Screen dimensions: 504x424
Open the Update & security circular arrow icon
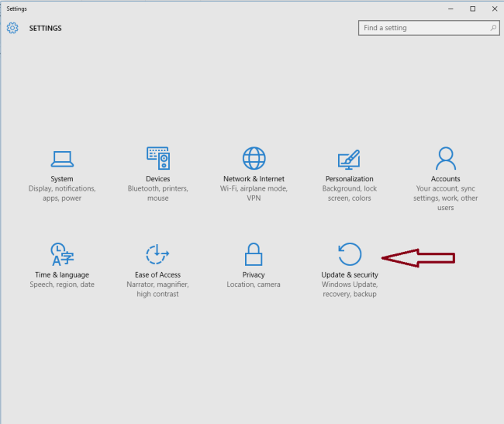tap(349, 254)
